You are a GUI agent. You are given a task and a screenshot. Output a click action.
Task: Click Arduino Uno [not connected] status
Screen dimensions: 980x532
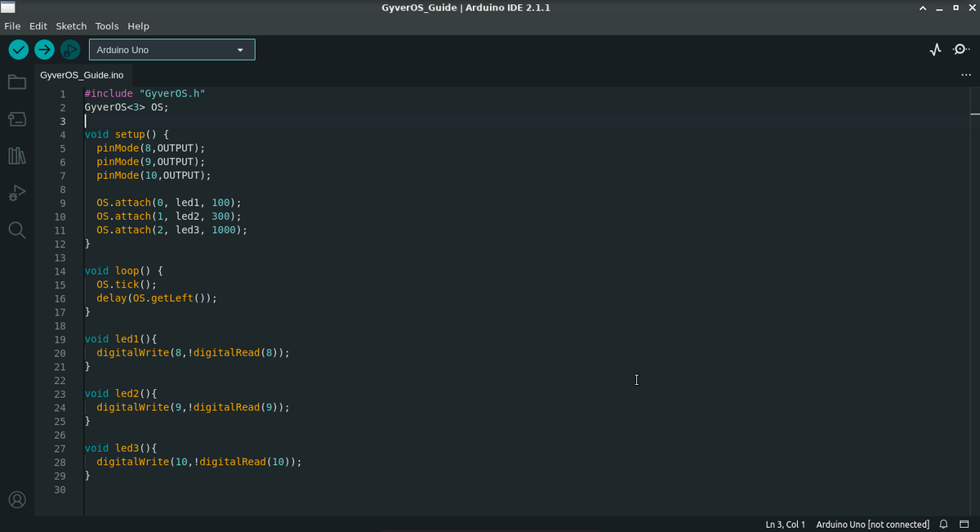click(x=872, y=524)
